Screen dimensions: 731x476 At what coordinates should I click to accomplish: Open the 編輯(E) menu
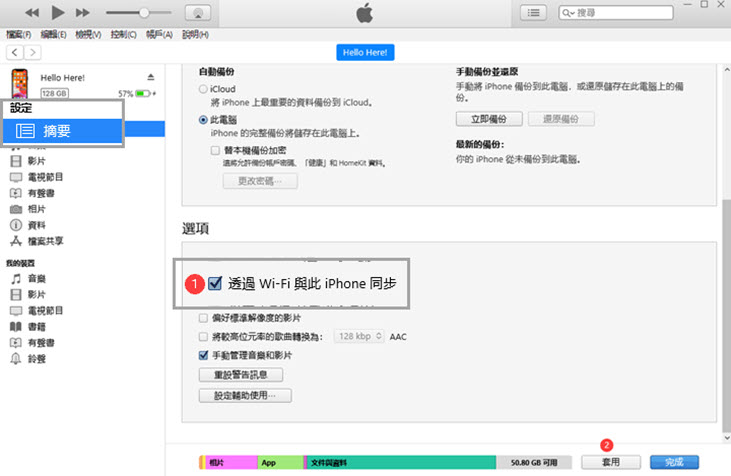click(x=53, y=34)
